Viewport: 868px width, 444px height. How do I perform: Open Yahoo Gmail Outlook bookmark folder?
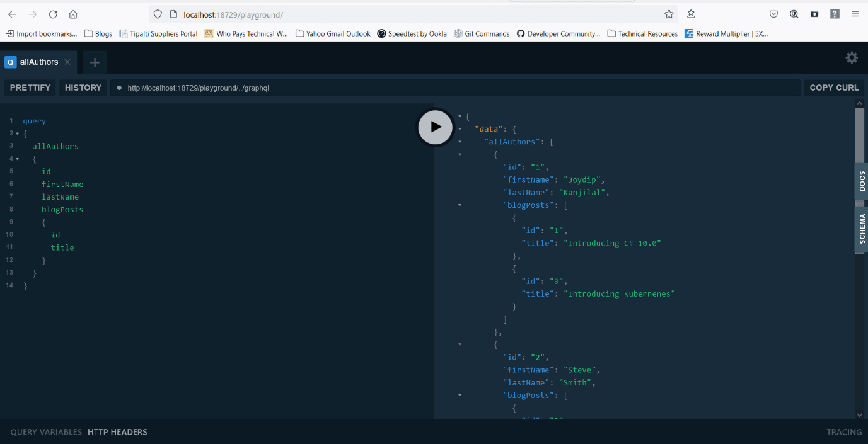(333, 34)
